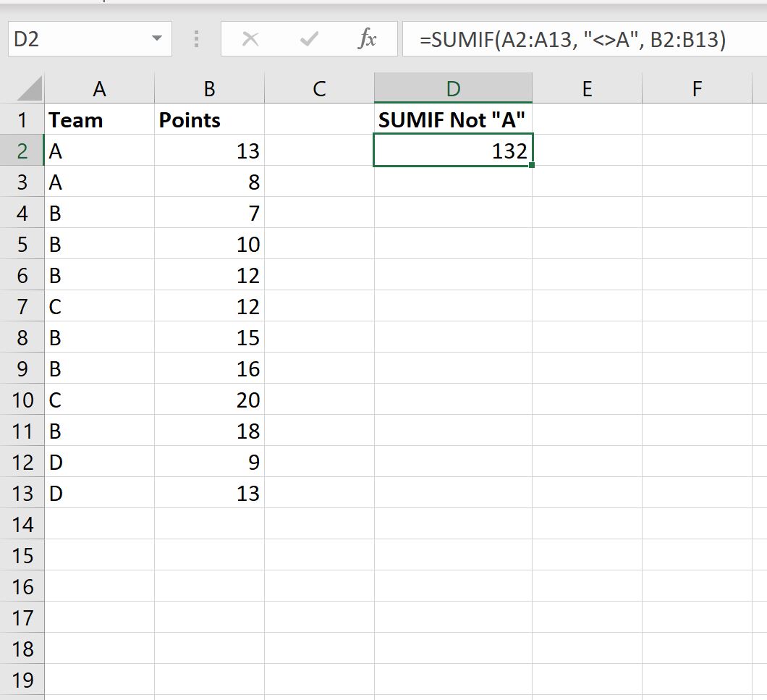767x700 pixels.
Task: Select column B header
Action: (x=209, y=89)
